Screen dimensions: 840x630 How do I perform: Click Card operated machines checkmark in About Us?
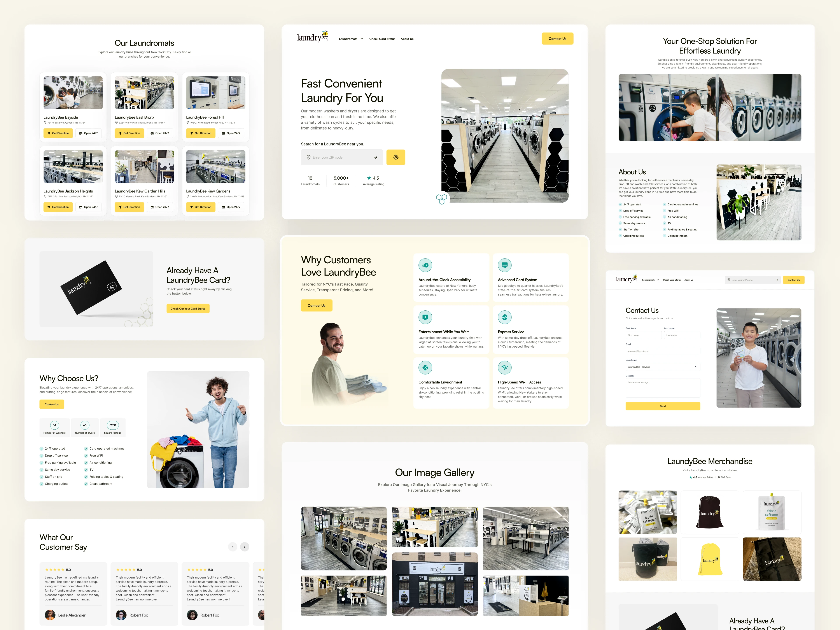coord(665,204)
